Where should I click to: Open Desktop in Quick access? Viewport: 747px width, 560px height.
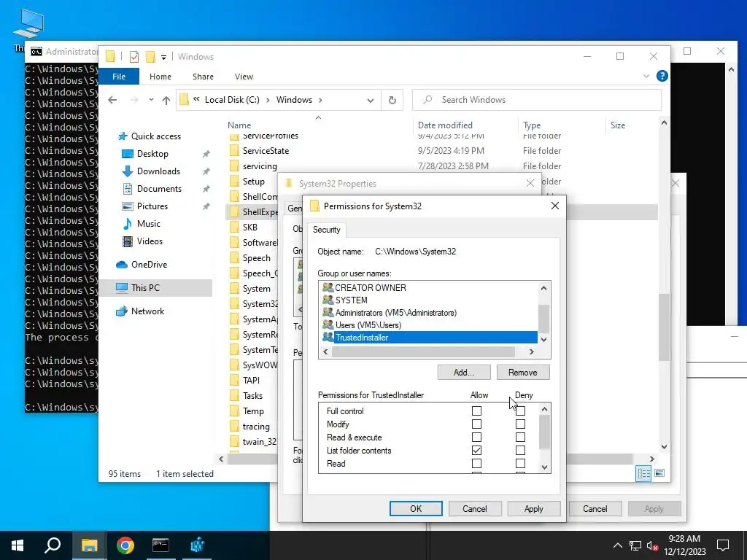(152, 154)
